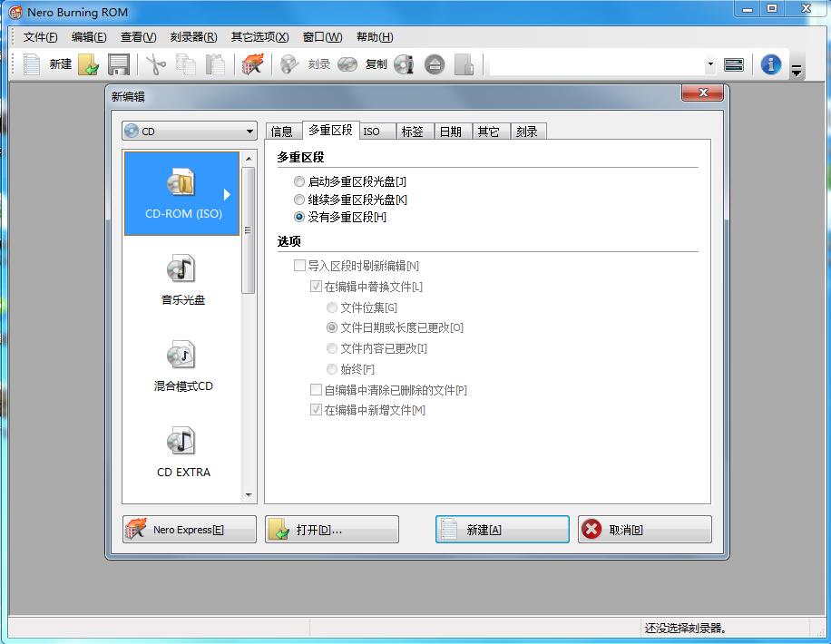Click the 打开[D]... button
Image resolution: width=831 pixels, height=644 pixels.
pyautogui.click(x=332, y=530)
